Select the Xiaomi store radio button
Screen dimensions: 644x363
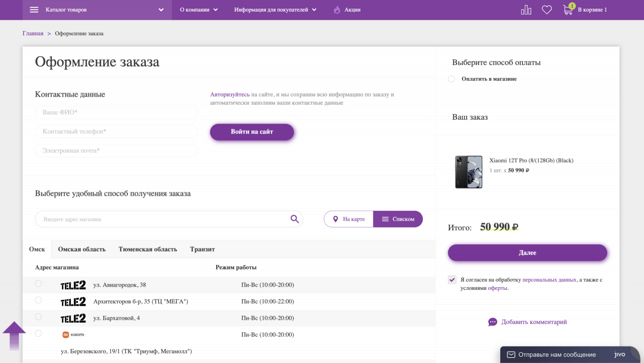tap(38, 333)
